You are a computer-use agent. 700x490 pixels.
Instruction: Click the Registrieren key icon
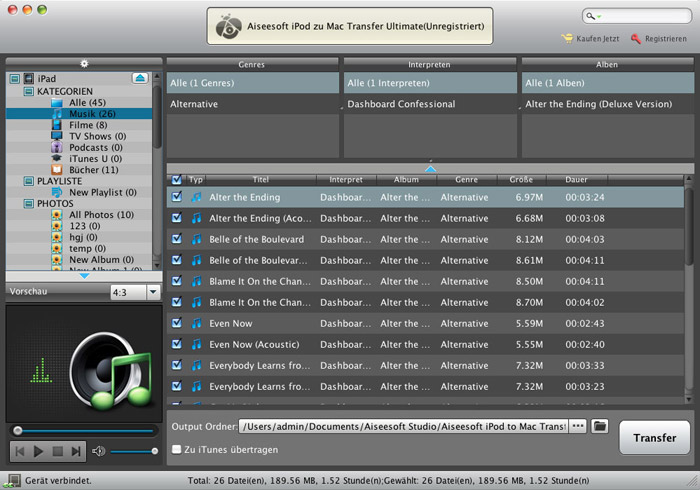(636, 39)
